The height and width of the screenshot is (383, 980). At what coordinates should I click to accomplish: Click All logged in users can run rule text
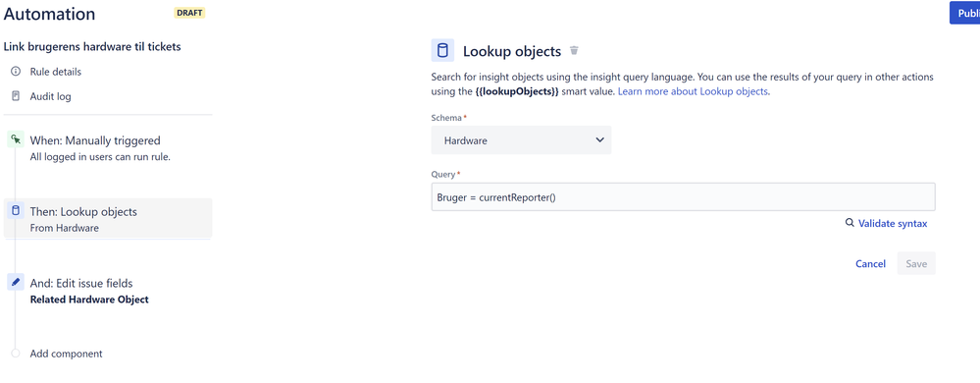100,156
